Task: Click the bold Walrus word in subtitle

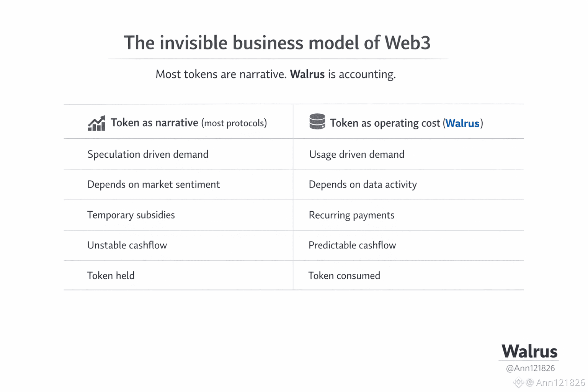Action: click(307, 74)
